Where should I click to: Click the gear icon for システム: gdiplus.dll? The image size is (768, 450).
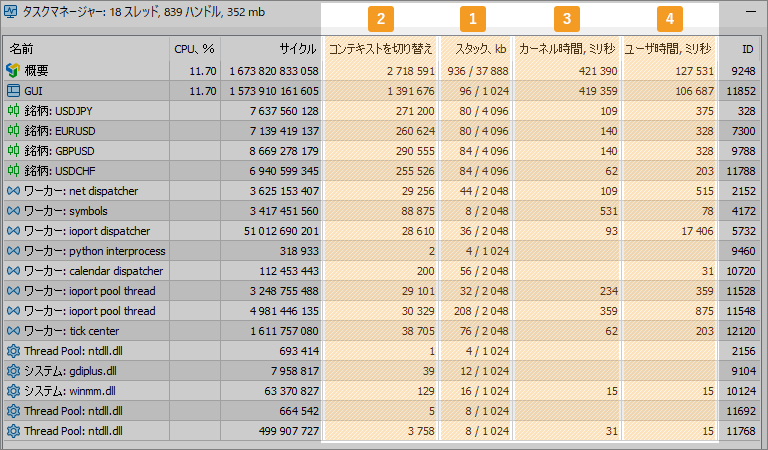pyautogui.click(x=13, y=371)
